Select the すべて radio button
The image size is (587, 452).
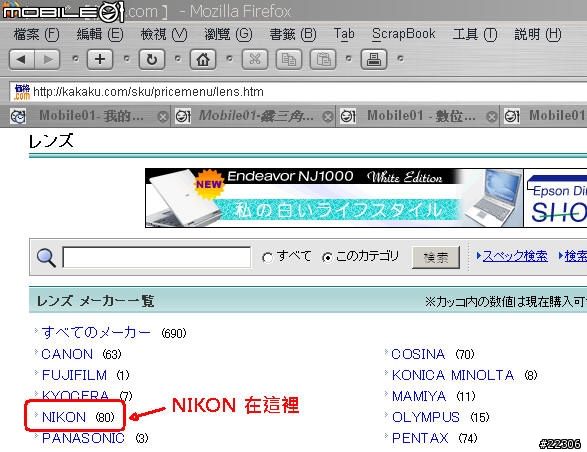(267, 258)
